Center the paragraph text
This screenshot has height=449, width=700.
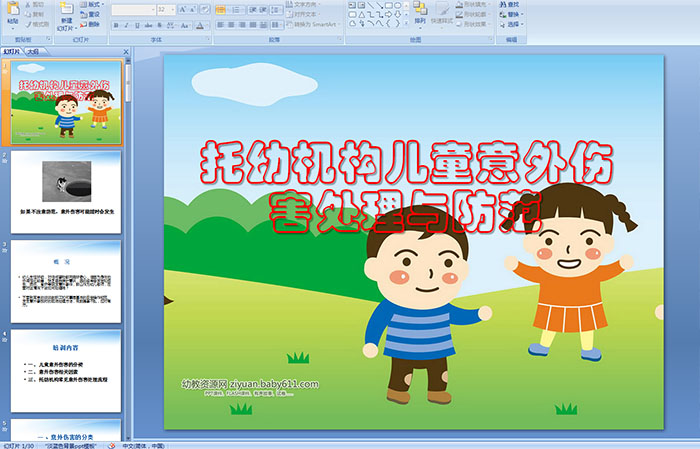pyautogui.click(x=231, y=25)
